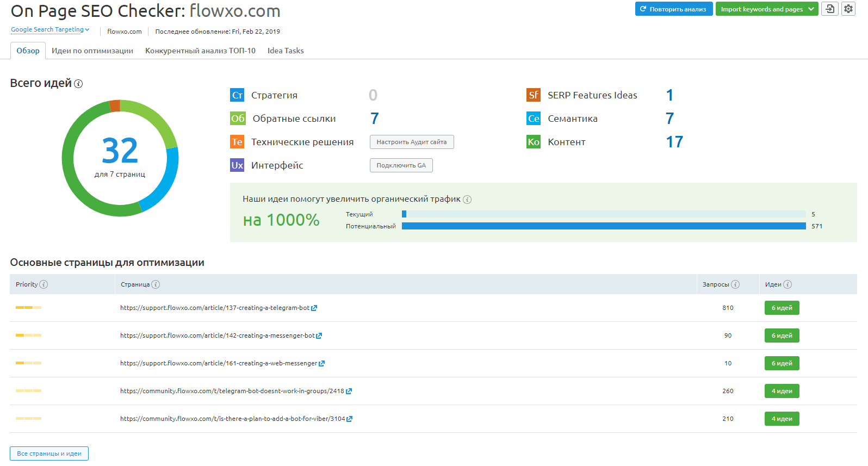Click Настроить Аудит сайта button
This screenshot has width=868, height=466.
412,142
